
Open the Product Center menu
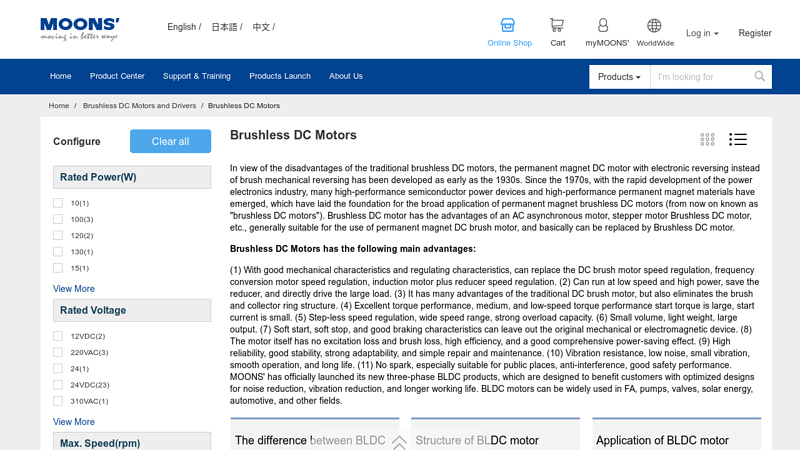[117, 76]
